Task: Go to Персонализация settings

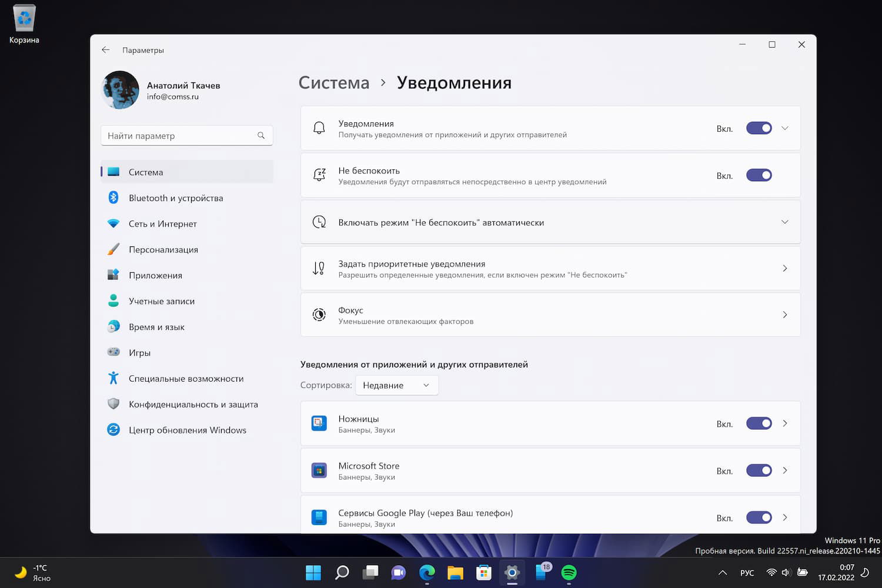Action: (x=187, y=249)
